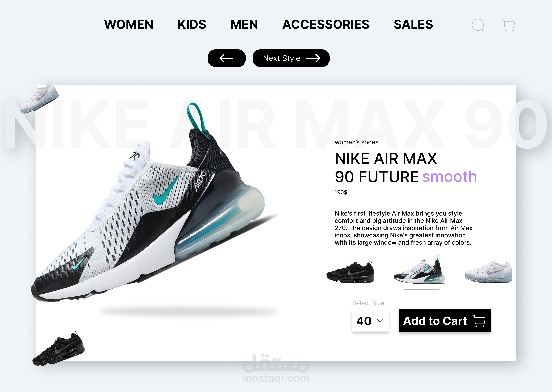
Task: Open the Select Size box showing 40
Action: click(370, 321)
